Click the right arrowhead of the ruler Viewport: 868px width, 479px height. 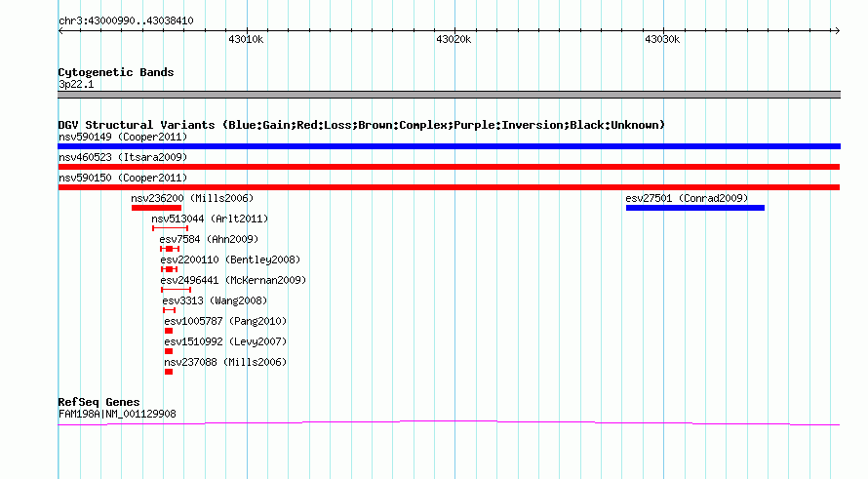point(837,31)
